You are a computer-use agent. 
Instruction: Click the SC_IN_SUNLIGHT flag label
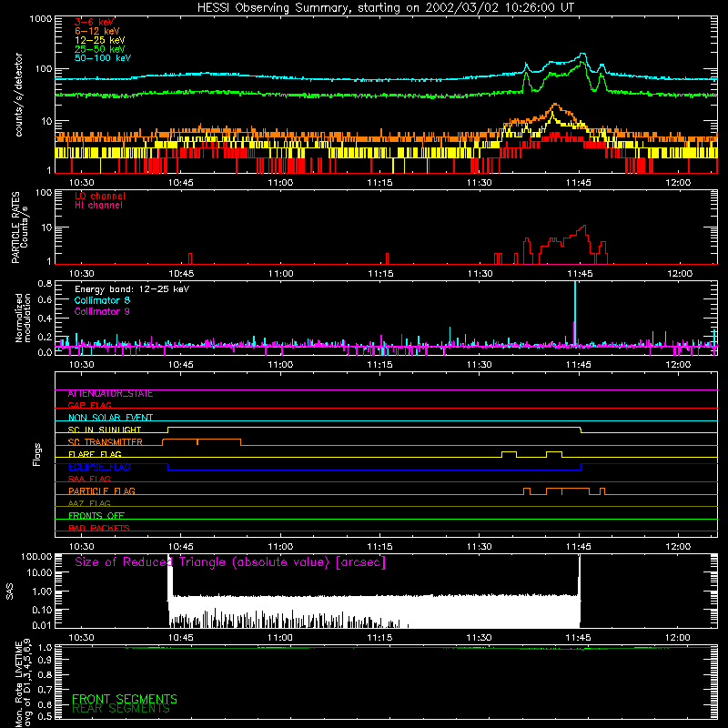[105, 430]
